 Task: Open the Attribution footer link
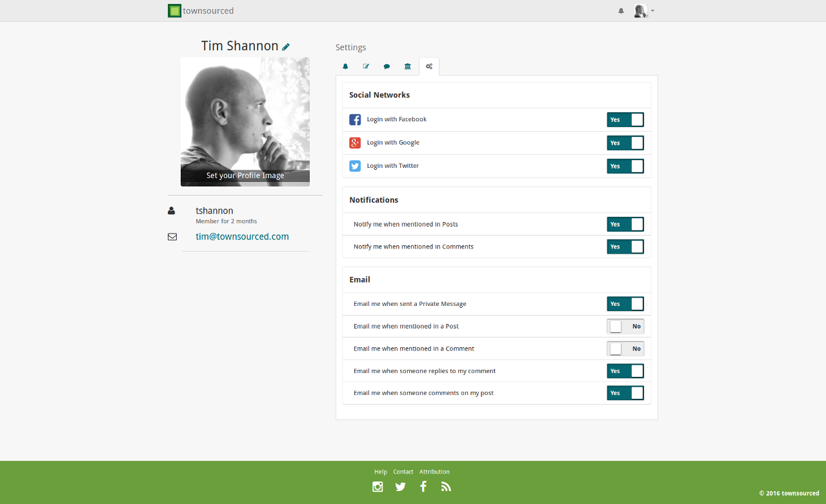434,472
